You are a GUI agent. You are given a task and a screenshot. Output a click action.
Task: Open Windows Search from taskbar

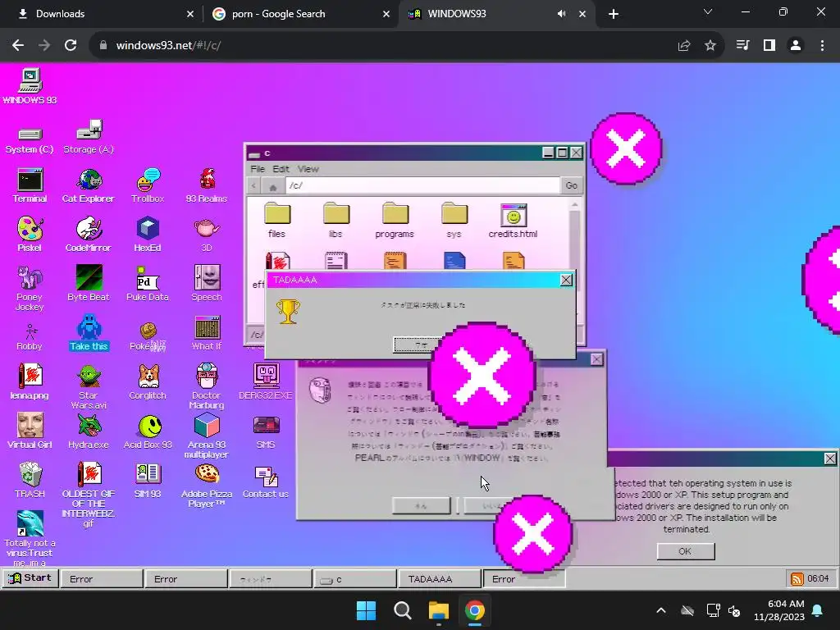pos(402,610)
